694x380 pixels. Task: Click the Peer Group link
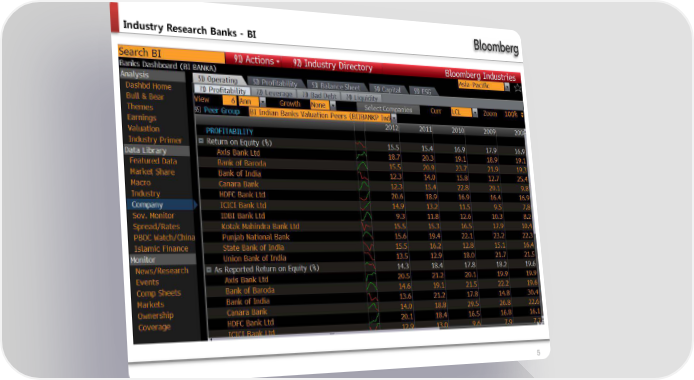(x=221, y=111)
